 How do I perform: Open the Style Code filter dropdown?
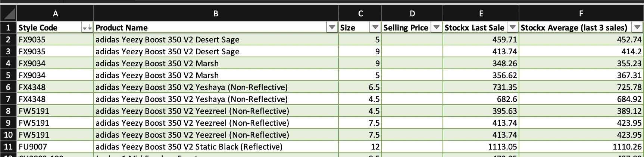(x=87, y=28)
